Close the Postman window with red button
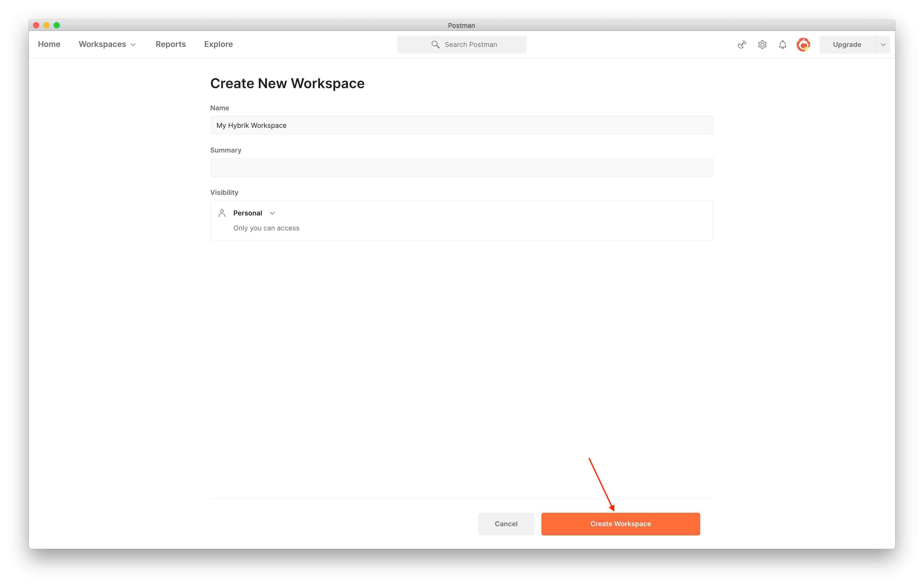The width and height of the screenshot is (924, 587). click(x=36, y=25)
